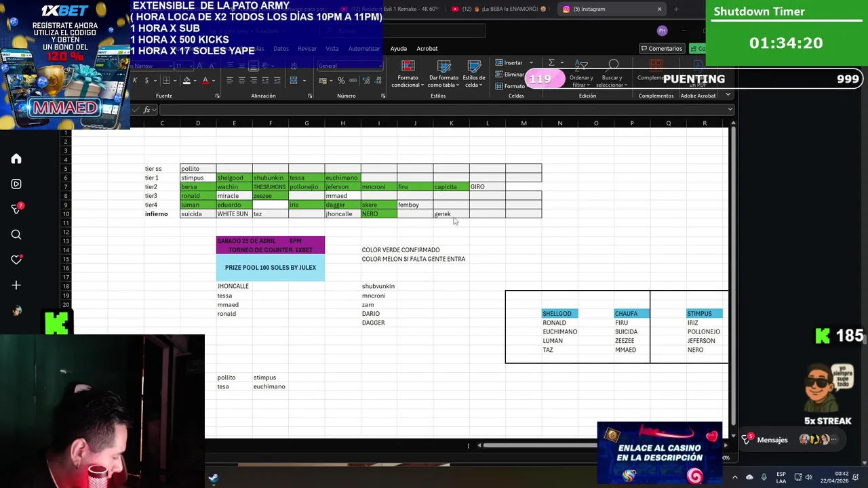Open Instagram profile avatar in sidebar
The width and height of the screenshot is (868, 488).
click(16, 310)
